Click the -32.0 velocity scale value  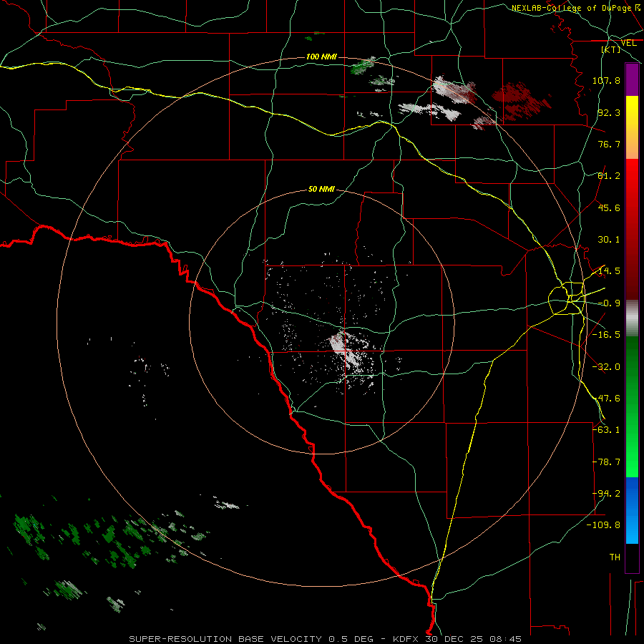606,367
